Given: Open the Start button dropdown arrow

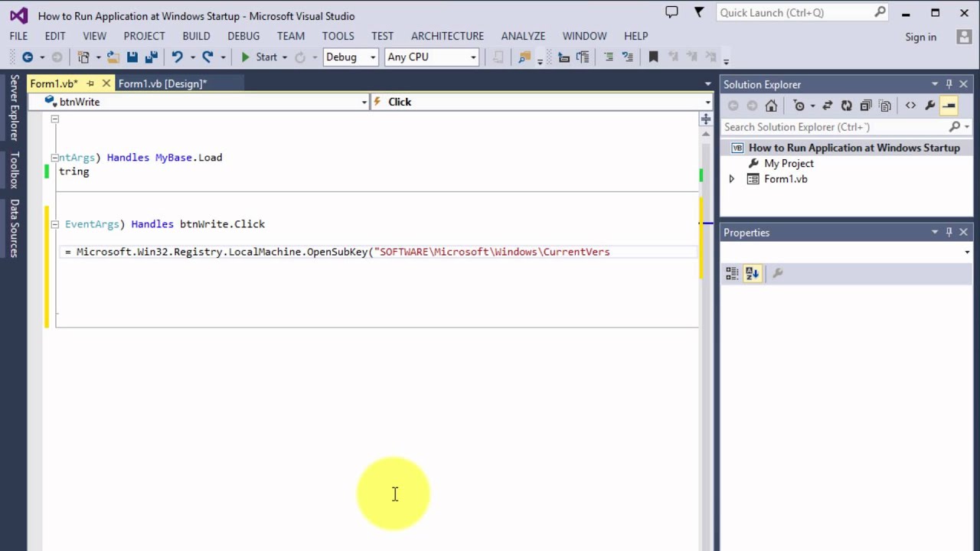Looking at the screenshot, I should [284, 57].
